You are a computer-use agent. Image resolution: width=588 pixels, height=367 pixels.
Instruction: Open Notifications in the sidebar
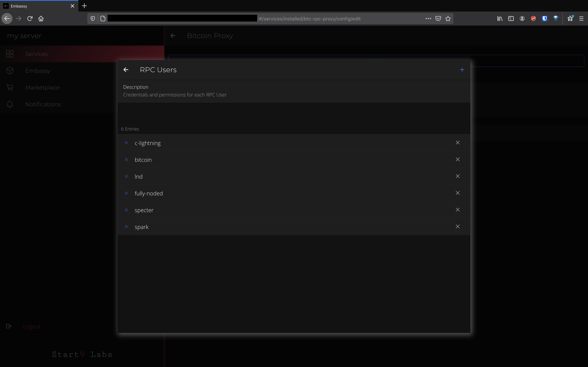pos(43,104)
